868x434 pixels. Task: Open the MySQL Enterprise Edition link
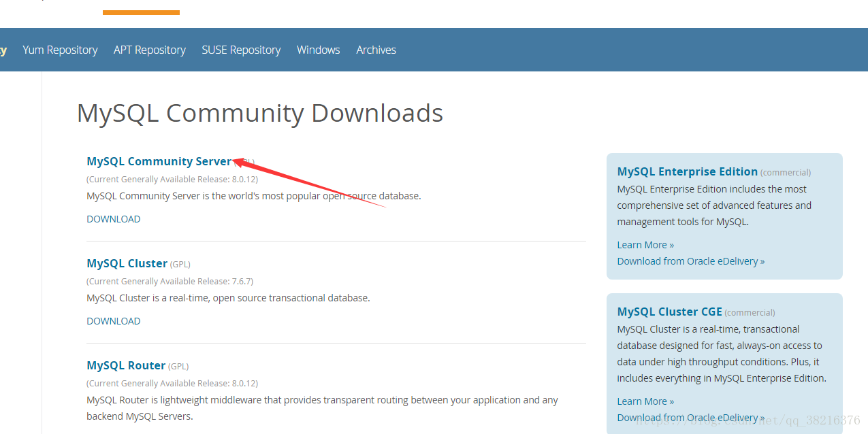coord(687,171)
